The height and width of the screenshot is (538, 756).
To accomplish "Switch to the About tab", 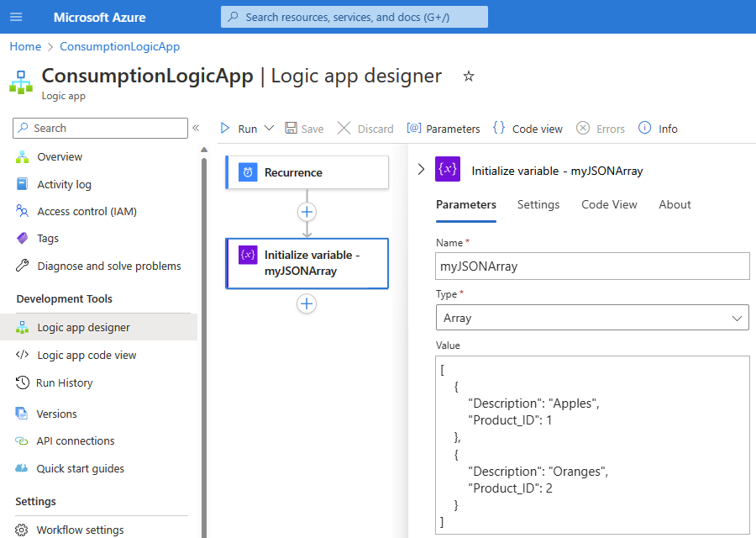I will click(x=675, y=204).
